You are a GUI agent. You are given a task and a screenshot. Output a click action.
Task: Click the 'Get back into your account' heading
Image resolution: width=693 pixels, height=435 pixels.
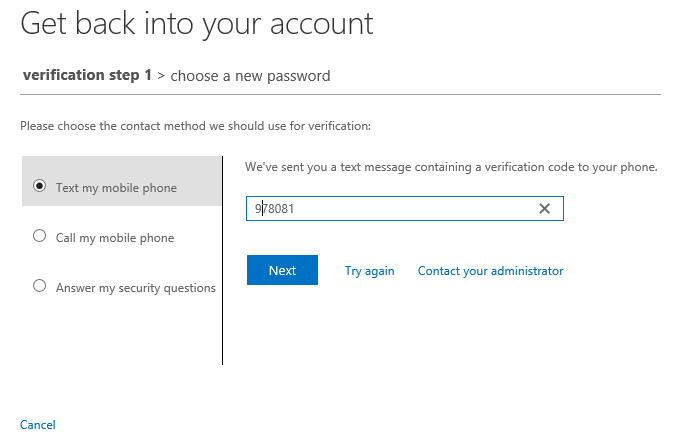point(197,24)
